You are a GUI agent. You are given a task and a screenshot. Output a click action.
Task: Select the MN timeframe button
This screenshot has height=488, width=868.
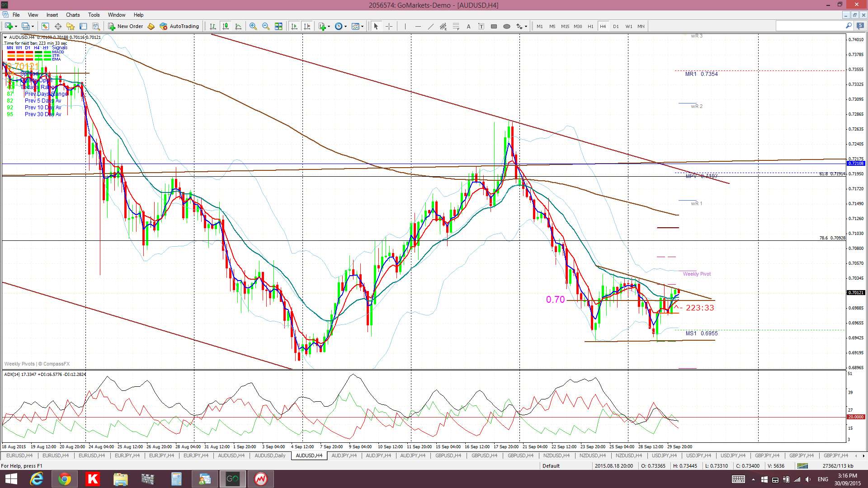pos(641,26)
